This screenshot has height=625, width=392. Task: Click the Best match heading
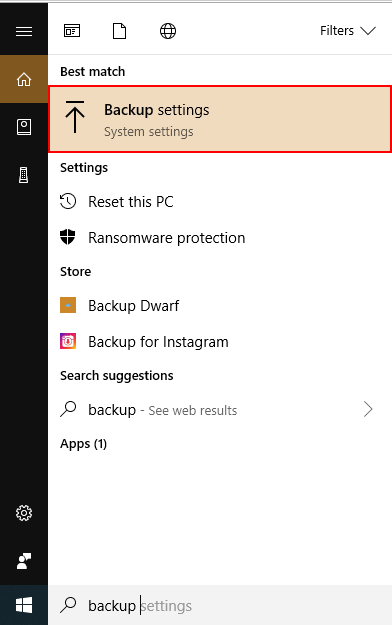[x=93, y=72]
